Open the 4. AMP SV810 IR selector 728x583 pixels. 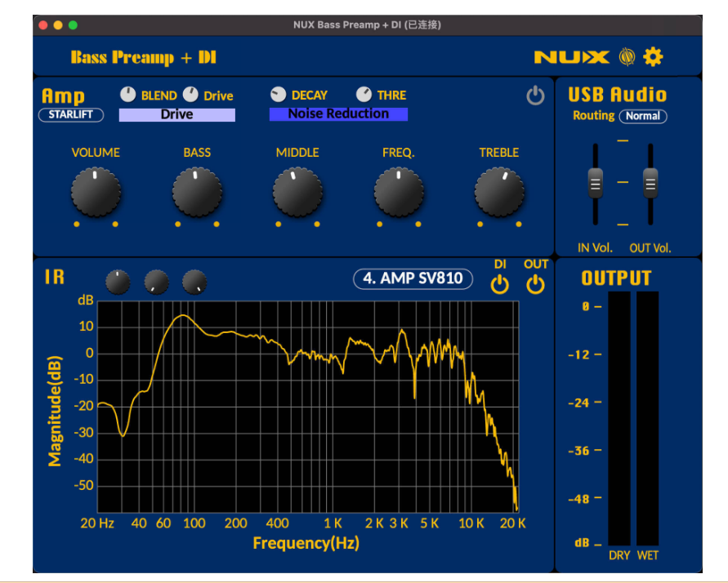pos(413,278)
